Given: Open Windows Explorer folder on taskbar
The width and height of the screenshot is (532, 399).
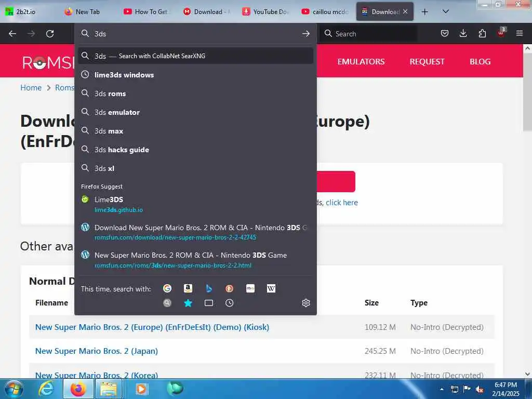Looking at the screenshot, I should 108,389.
